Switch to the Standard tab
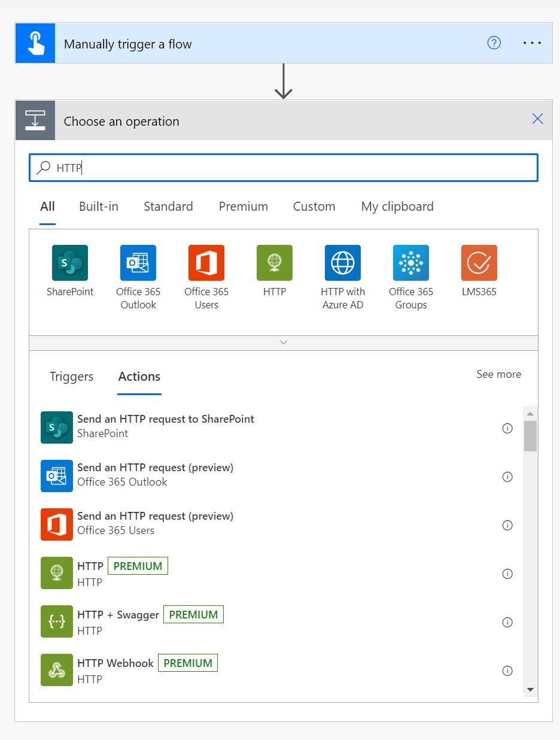 168,207
